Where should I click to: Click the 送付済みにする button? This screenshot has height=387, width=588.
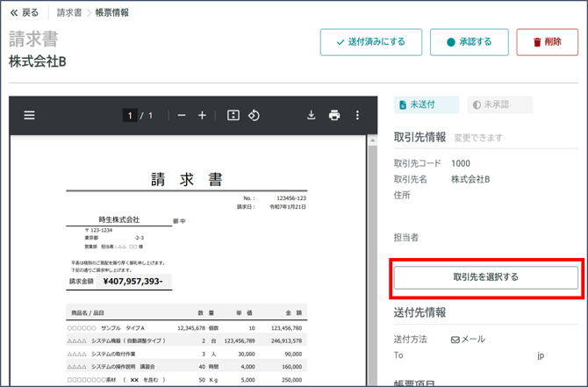click(x=370, y=42)
